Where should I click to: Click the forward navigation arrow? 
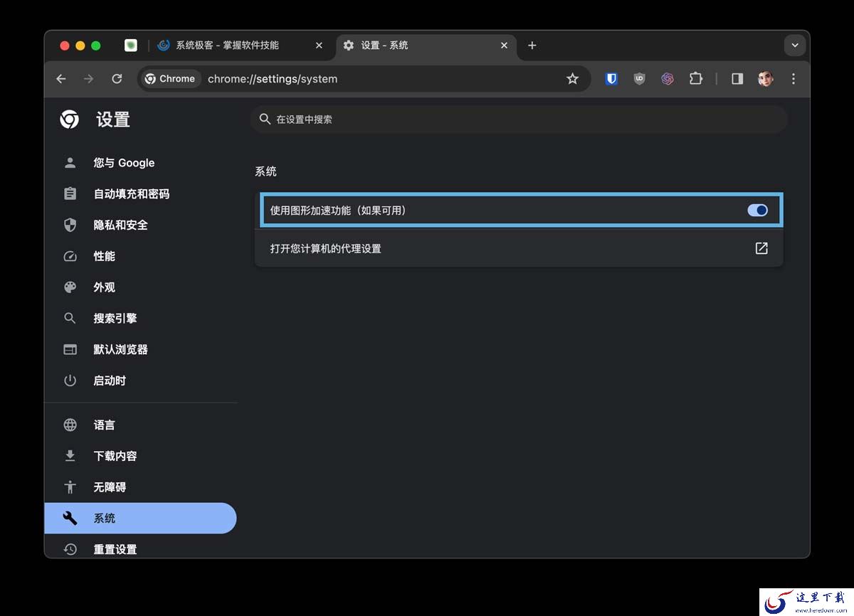(x=88, y=79)
